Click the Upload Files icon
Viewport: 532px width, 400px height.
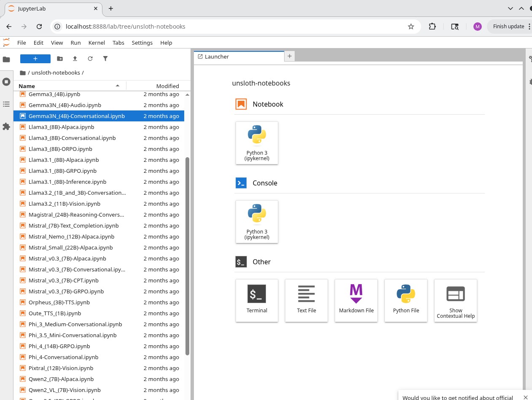[75, 59]
